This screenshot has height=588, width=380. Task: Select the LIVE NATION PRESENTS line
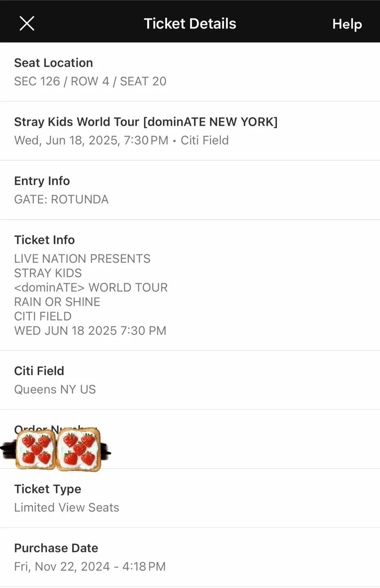pos(82,258)
